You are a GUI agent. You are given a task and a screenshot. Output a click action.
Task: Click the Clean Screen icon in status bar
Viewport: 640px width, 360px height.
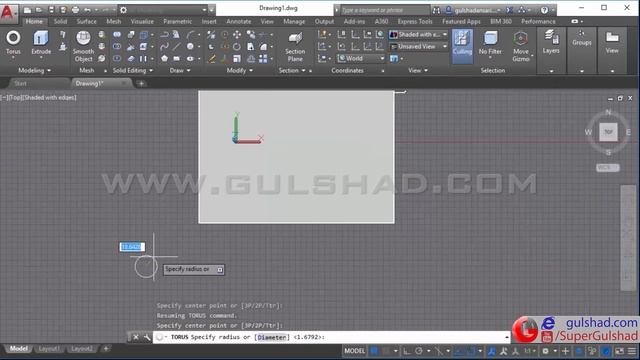pyautogui.click(x=620, y=351)
